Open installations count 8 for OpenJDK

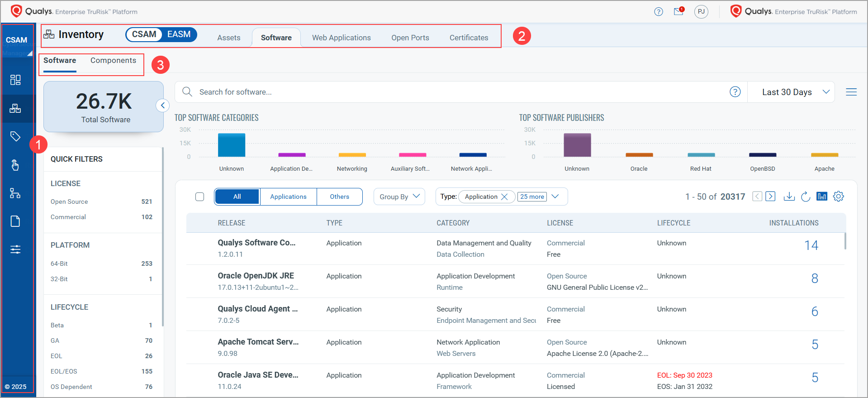pos(815,278)
